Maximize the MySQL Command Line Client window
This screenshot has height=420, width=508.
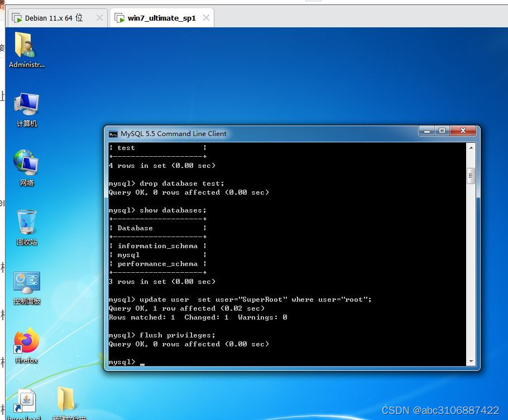[x=442, y=131]
